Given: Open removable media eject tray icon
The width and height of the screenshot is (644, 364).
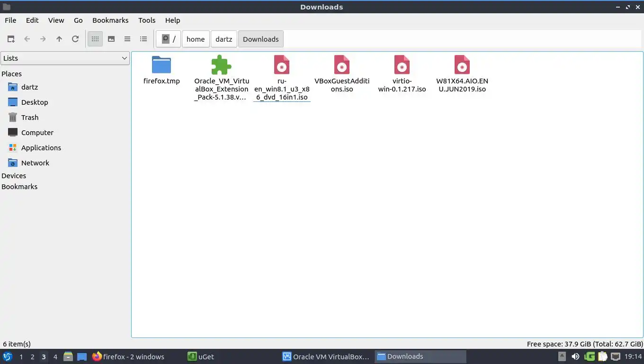Looking at the screenshot, I should point(562,356).
